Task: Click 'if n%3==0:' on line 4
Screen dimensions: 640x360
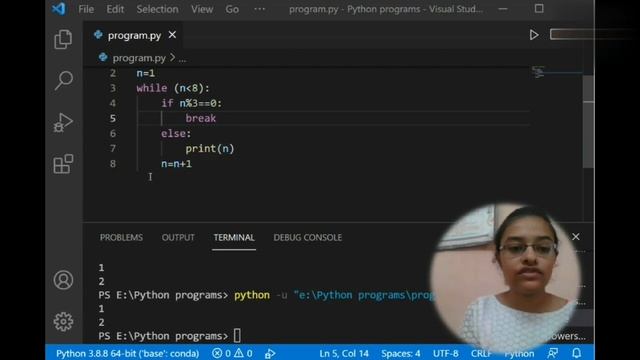Action: point(191,103)
